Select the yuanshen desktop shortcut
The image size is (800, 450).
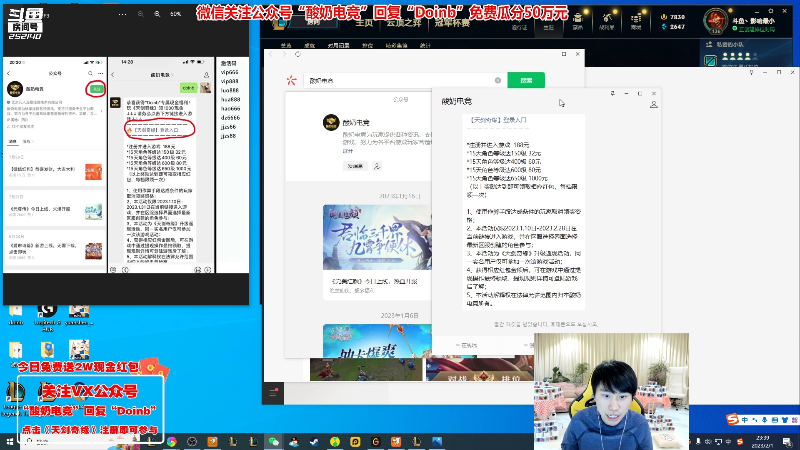[79, 316]
